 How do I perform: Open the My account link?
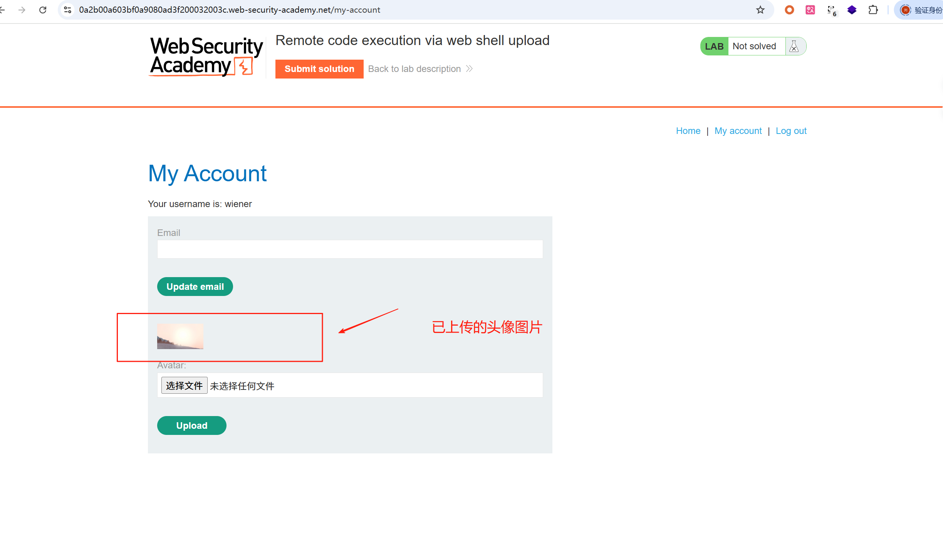click(738, 131)
